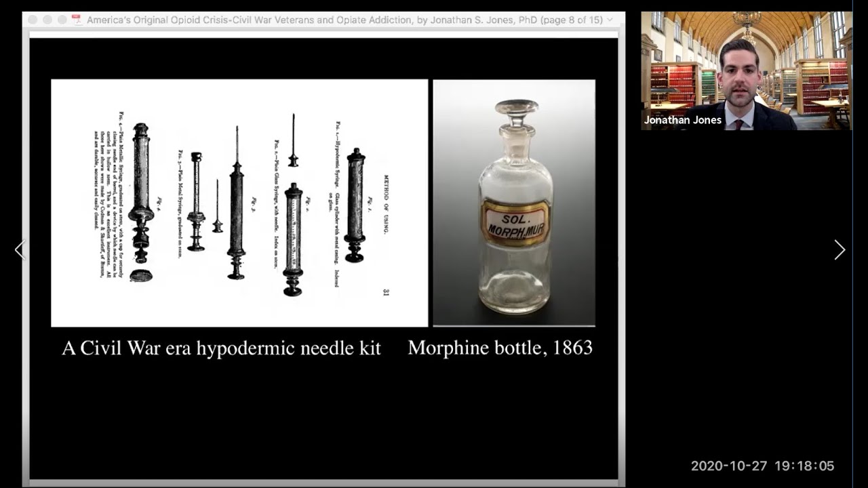868x488 pixels.
Task: Click the yellow minimize window button
Action: tap(48, 20)
